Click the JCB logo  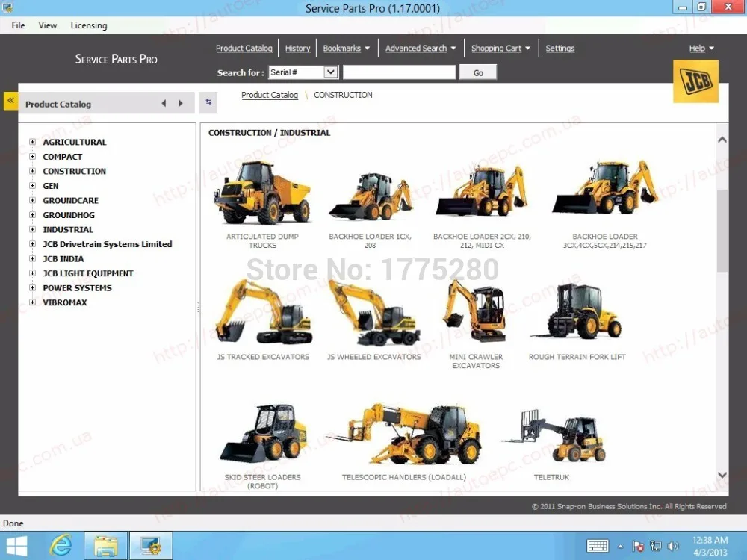[x=695, y=81]
